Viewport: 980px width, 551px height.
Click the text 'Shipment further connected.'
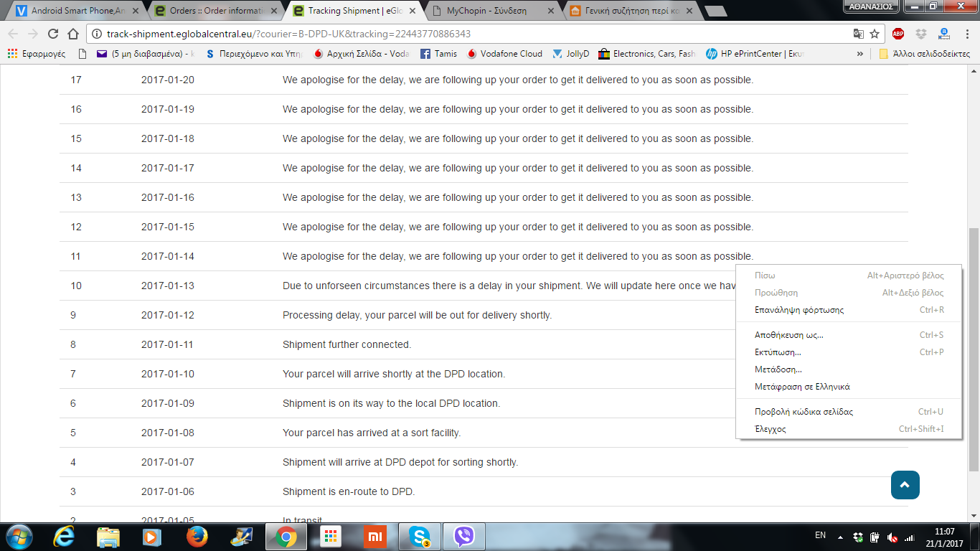(347, 344)
